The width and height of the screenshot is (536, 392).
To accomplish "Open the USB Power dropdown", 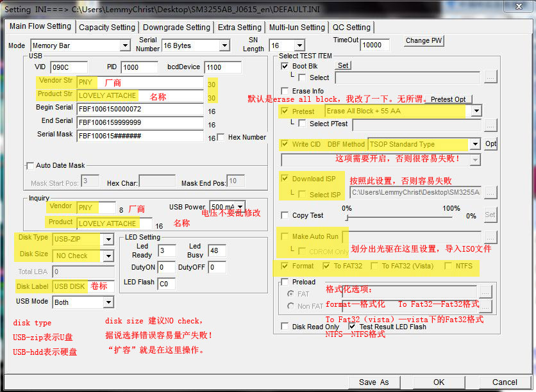I will (x=240, y=207).
